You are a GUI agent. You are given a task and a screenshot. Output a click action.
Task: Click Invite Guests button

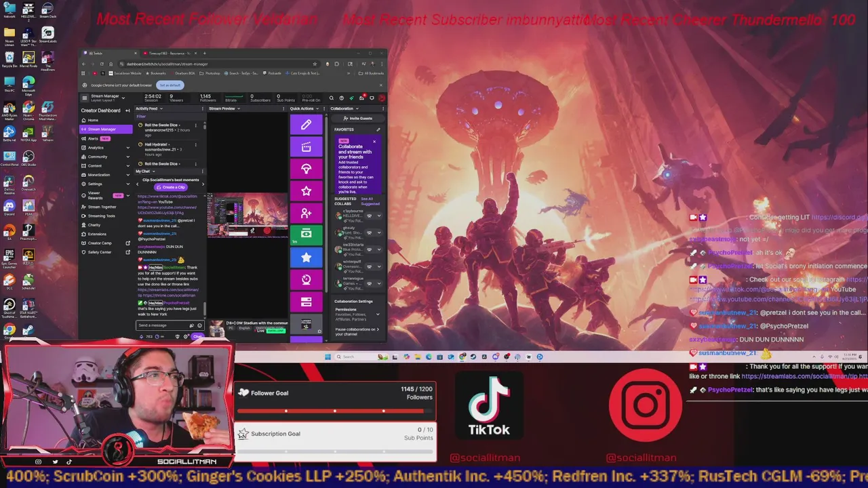click(357, 119)
